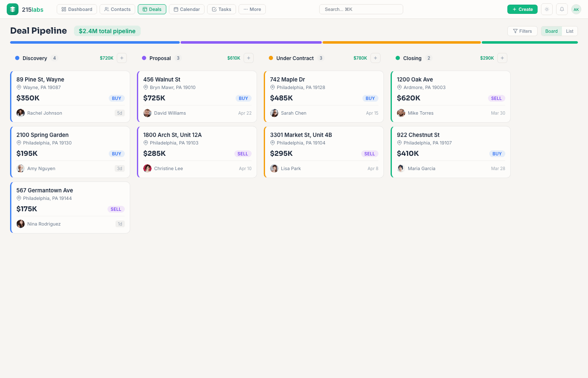
Task: Expand the More navigation menu
Action: click(252, 9)
